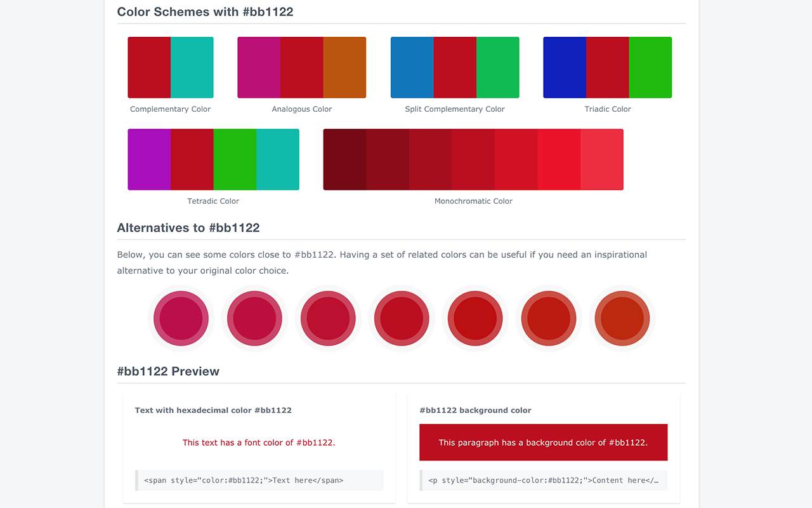Select the first pink alternative color circle

pos(181,318)
